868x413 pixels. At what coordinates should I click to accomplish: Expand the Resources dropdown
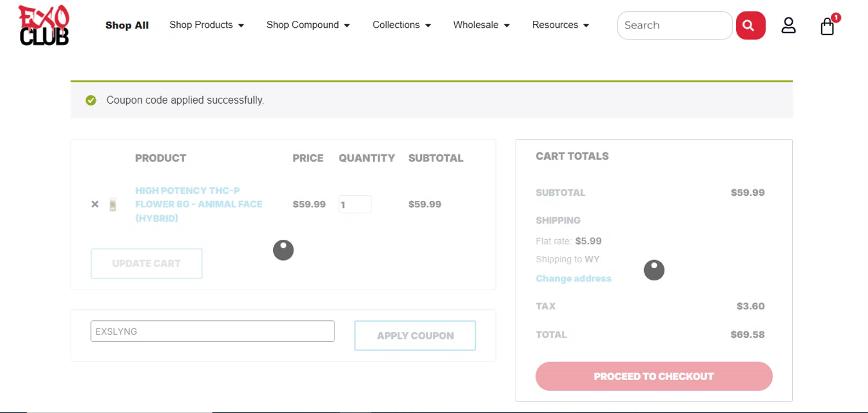click(561, 25)
